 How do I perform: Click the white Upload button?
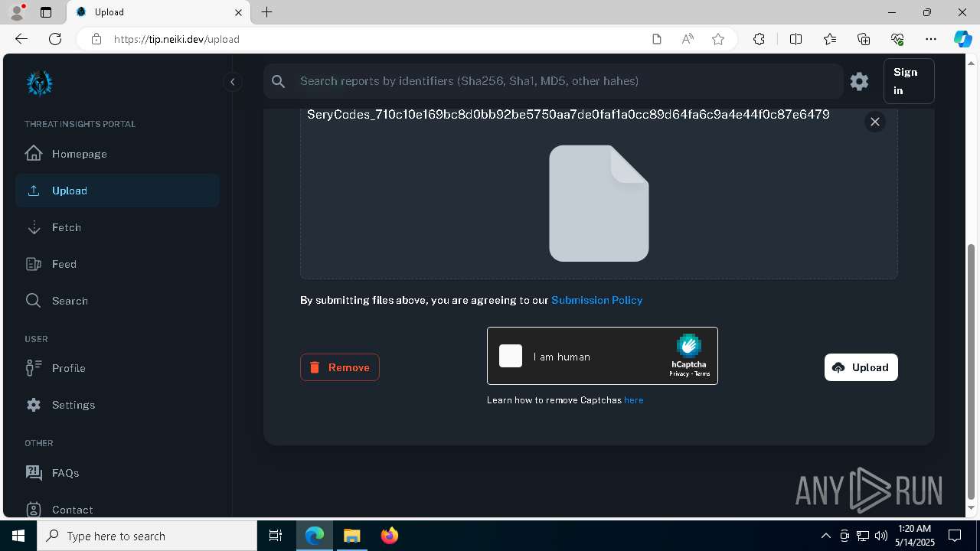[861, 367]
